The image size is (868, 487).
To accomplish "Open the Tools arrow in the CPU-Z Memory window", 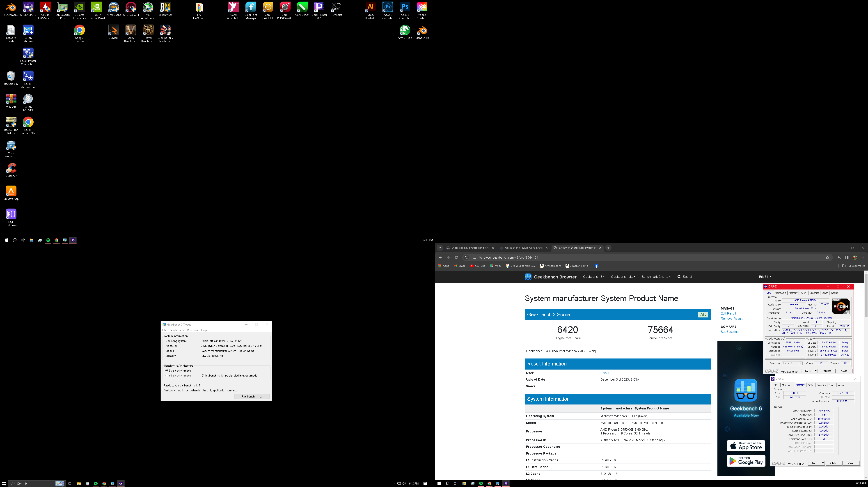I will click(x=823, y=463).
